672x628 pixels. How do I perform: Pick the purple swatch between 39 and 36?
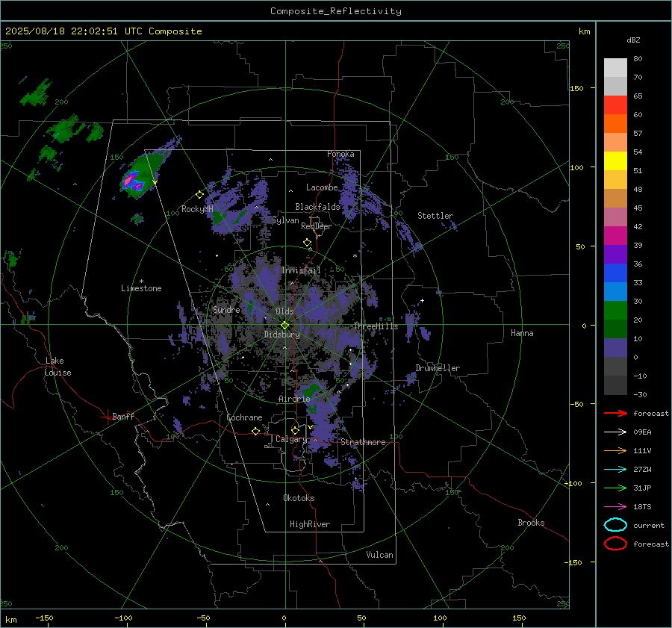pos(615,255)
